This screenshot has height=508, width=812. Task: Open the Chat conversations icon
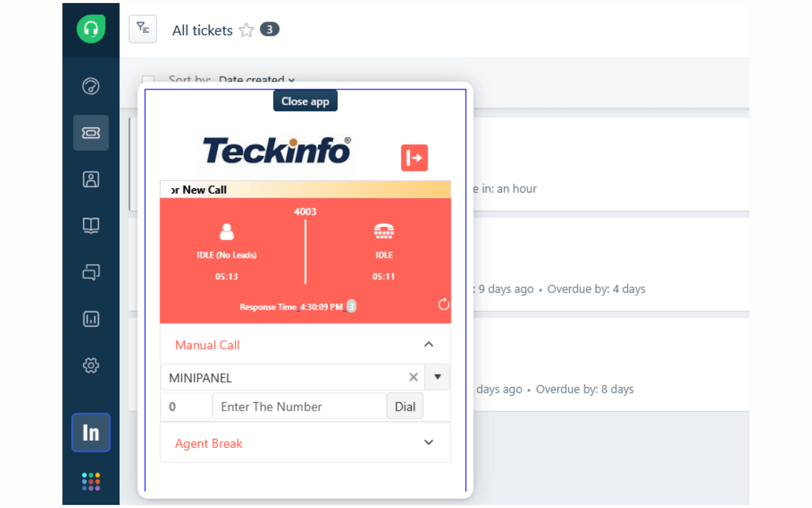pos(91,272)
